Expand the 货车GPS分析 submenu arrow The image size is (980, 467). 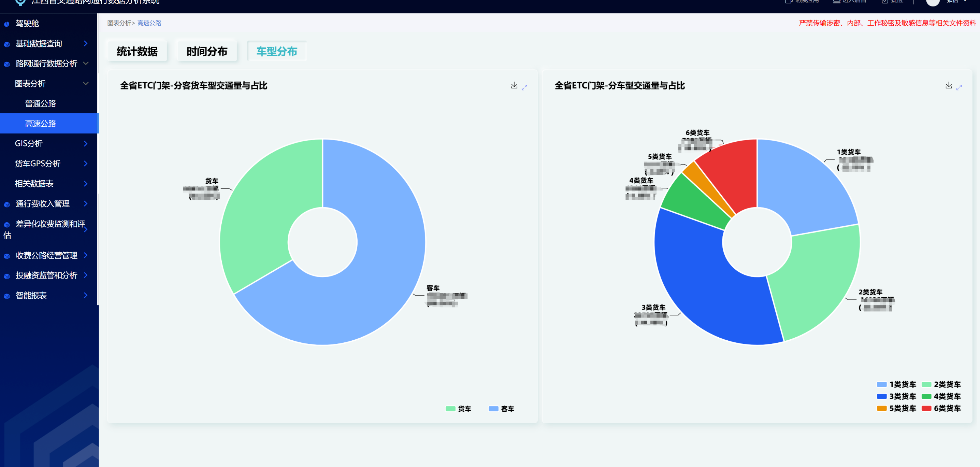click(86, 163)
